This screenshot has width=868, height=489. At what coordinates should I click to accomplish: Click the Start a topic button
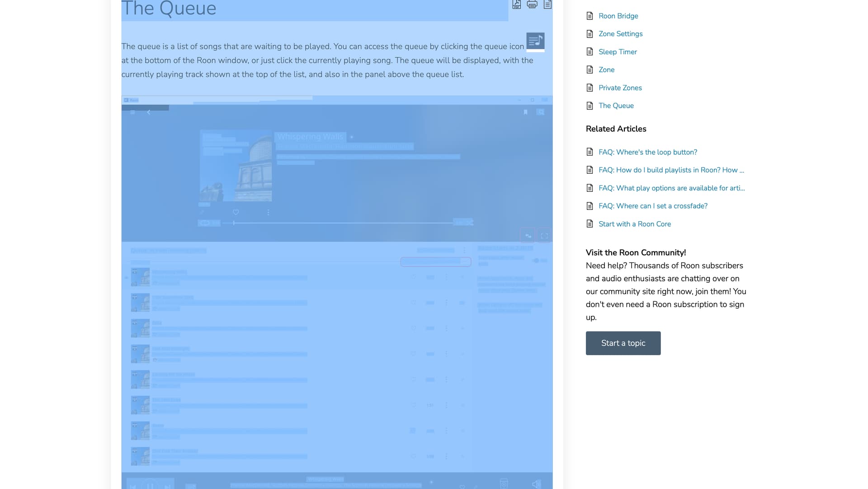[623, 343]
